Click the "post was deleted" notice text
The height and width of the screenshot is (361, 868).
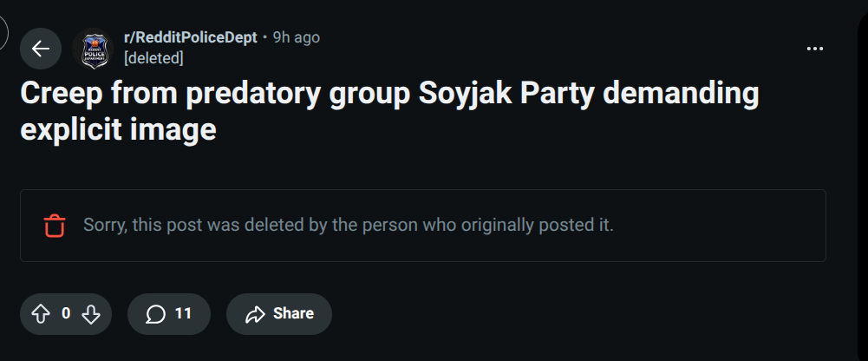pyautogui.click(x=348, y=225)
